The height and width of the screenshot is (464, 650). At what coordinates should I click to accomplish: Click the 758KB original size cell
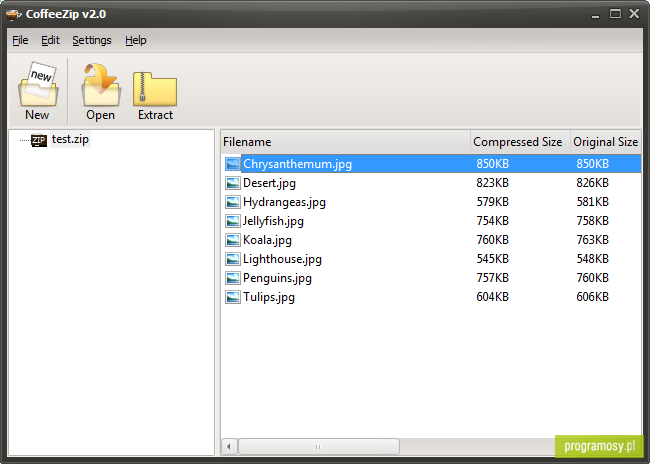(x=592, y=221)
